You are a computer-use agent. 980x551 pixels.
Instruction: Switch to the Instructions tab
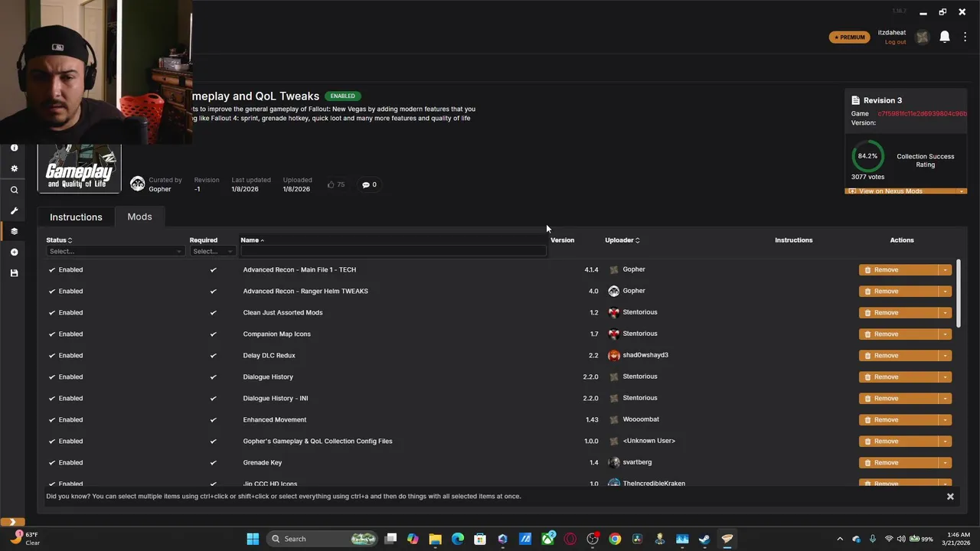76,217
